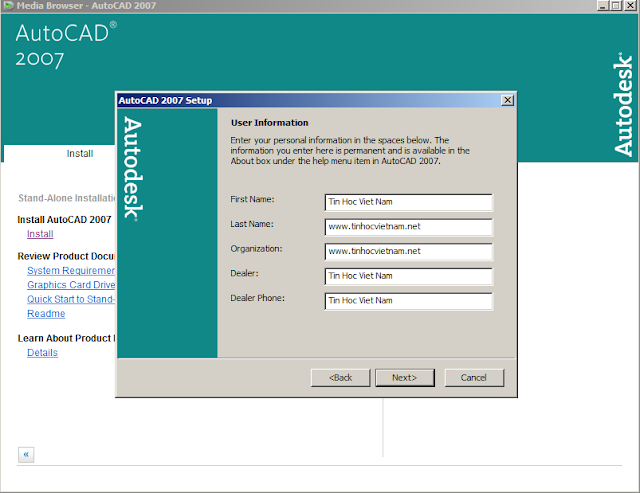The height and width of the screenshot is (493, 640).
Task: Focus the Dealer input field
Action: tap(409, 276)
